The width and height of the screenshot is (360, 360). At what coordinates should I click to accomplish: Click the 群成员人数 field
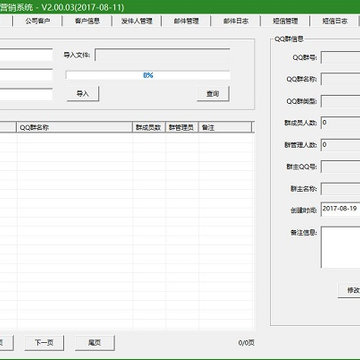(340, 123)
